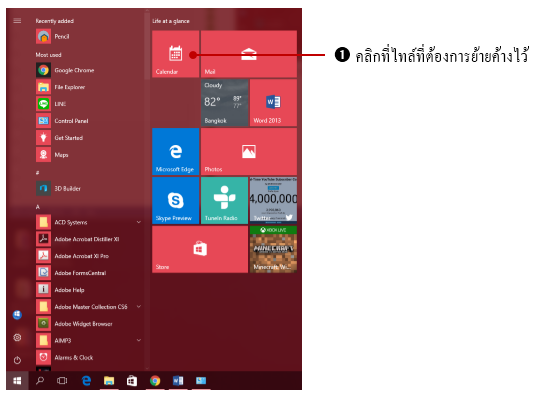The width and height of the screenshot is (536, 396).
Task: Open the TuneIn Radio tile
Action: pos(224,200)
